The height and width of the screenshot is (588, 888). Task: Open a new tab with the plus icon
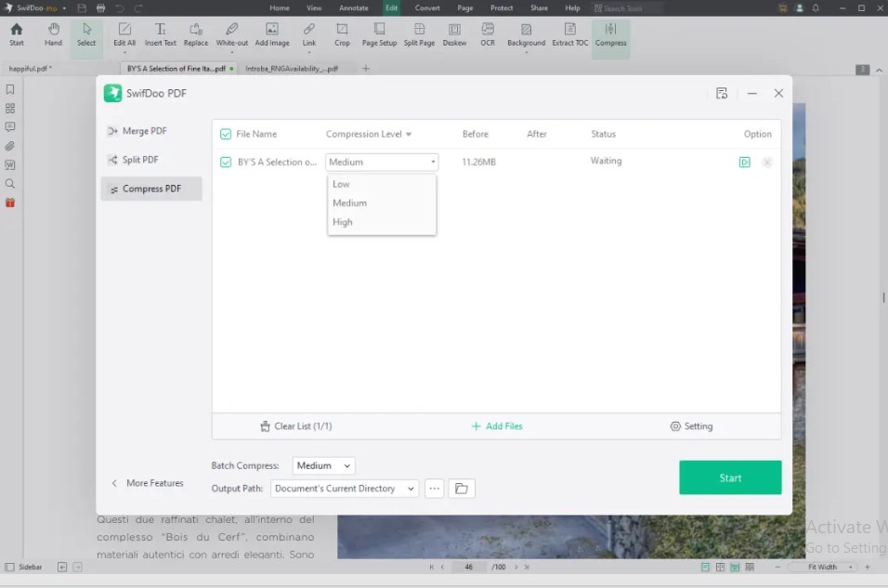[x=366, y=69]
